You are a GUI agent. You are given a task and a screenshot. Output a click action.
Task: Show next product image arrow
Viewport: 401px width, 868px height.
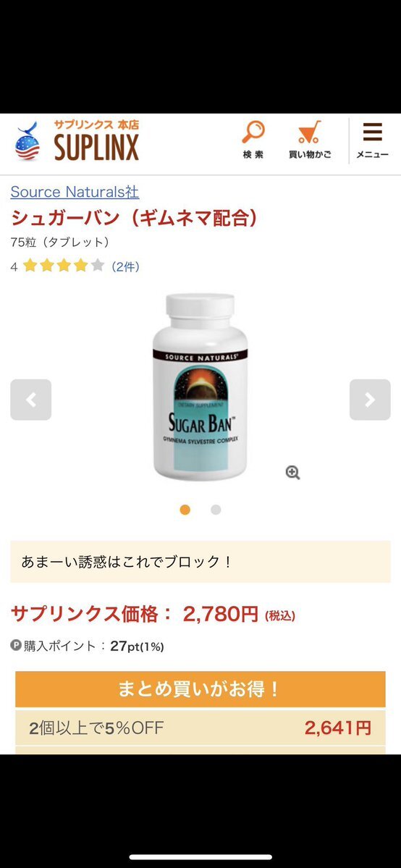(x=370, y=400)
